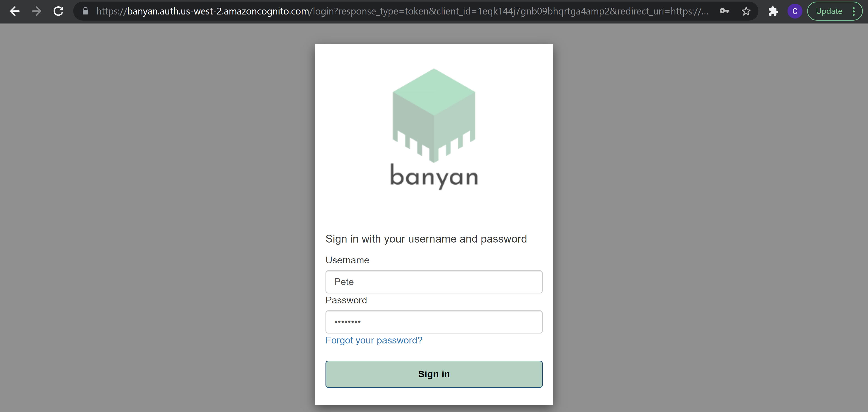Viewport: 868px width, 412px height.
Task: Open the browser extensions puzzle icon
Action: pos(773,11)
